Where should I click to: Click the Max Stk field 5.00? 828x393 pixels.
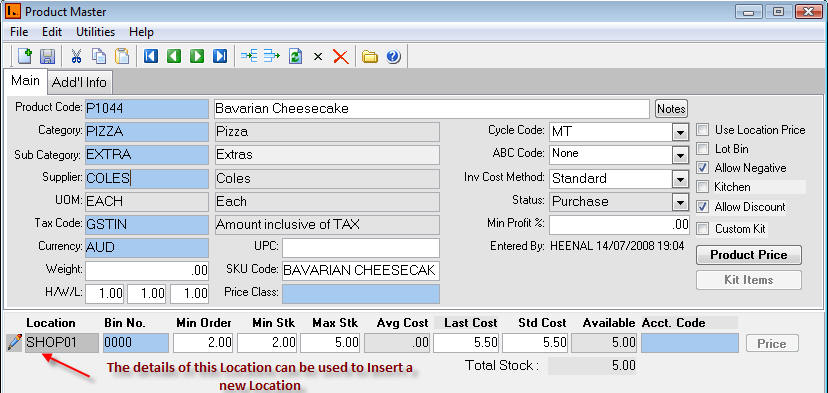tap(331, 343)
